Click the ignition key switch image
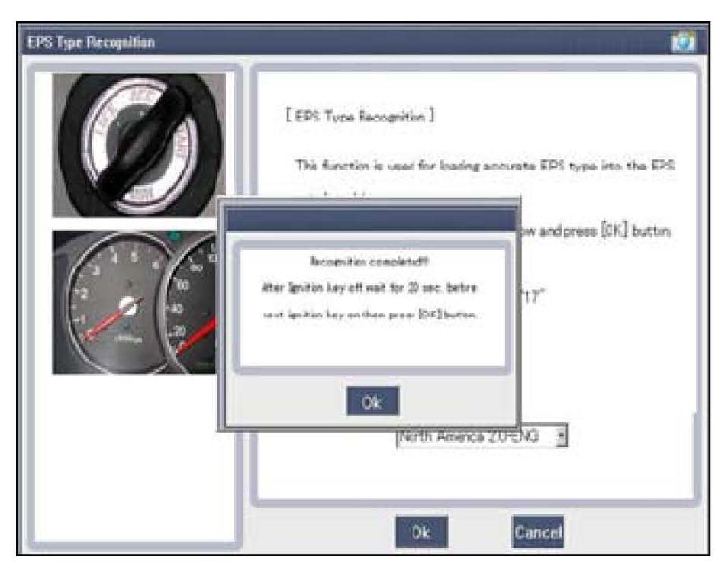Screen dimensions: 728x570 click(x=138, y=145)
